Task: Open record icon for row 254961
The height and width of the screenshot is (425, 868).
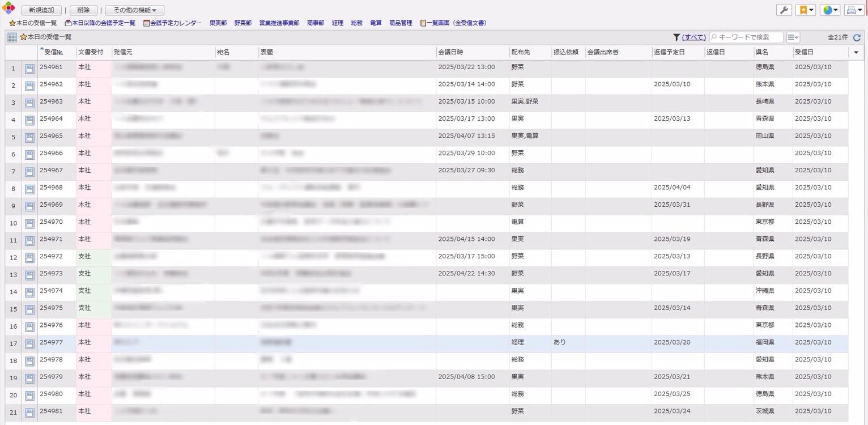Action: 29,69
